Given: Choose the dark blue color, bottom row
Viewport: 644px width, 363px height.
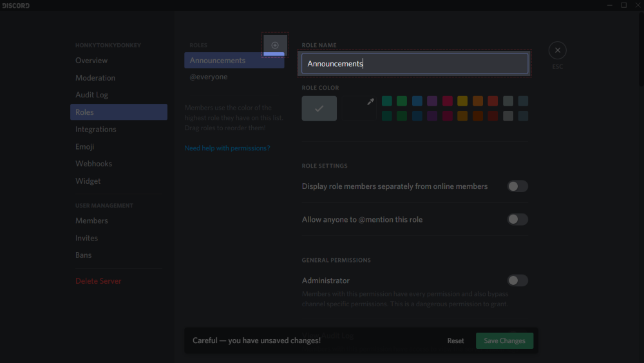Looking at the screenshot, I should click(417, 116).
